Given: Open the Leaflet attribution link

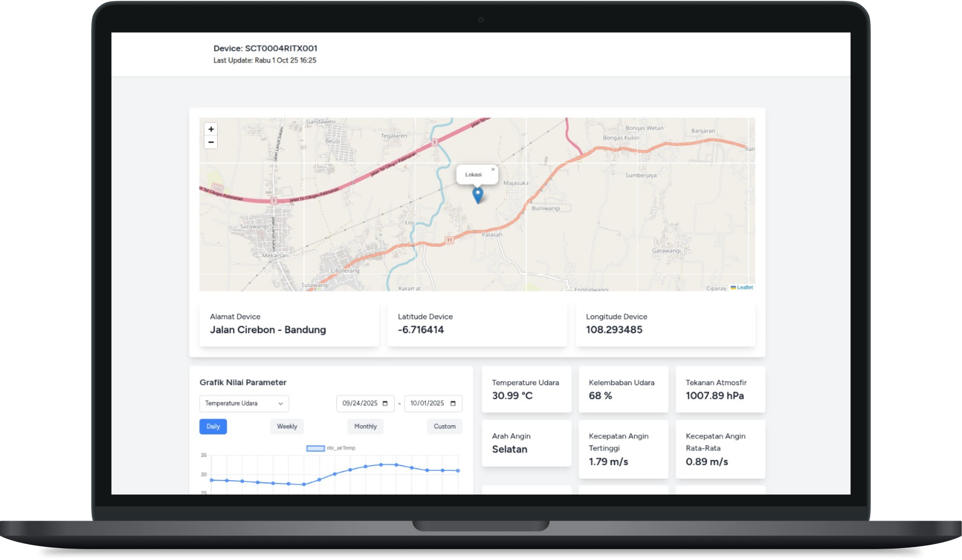Looking at the screenshot, I should click(745, 287).
